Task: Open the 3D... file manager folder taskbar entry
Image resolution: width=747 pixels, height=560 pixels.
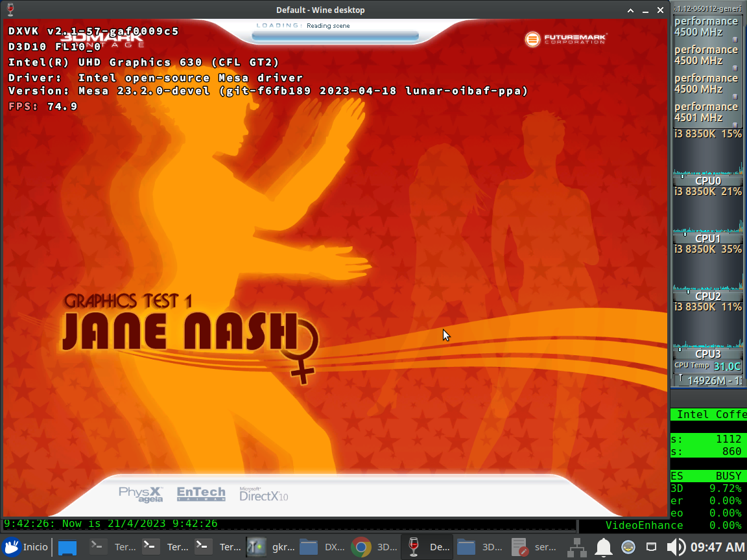Action: click(x=479, y=547)
